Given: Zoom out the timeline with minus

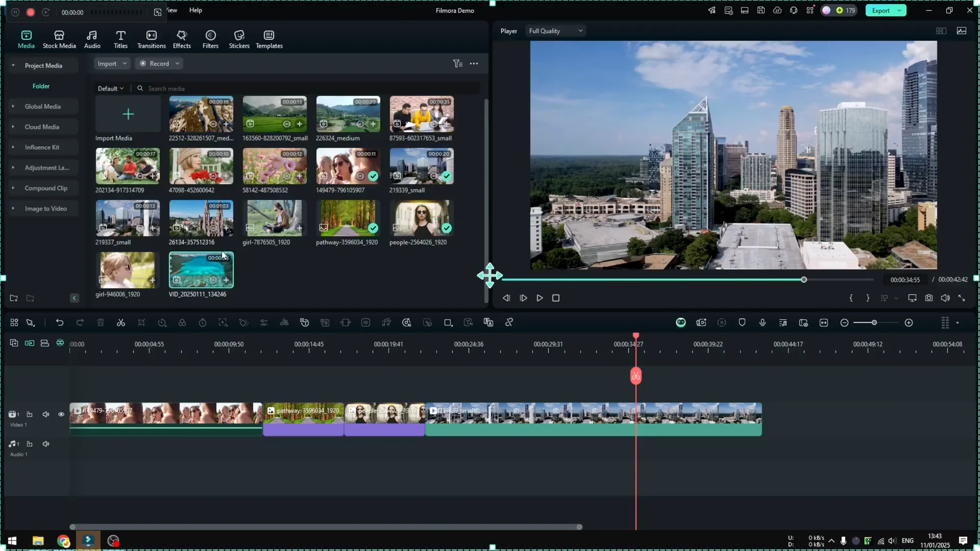Looking at the screenshot, I should [x=844, y=323].
